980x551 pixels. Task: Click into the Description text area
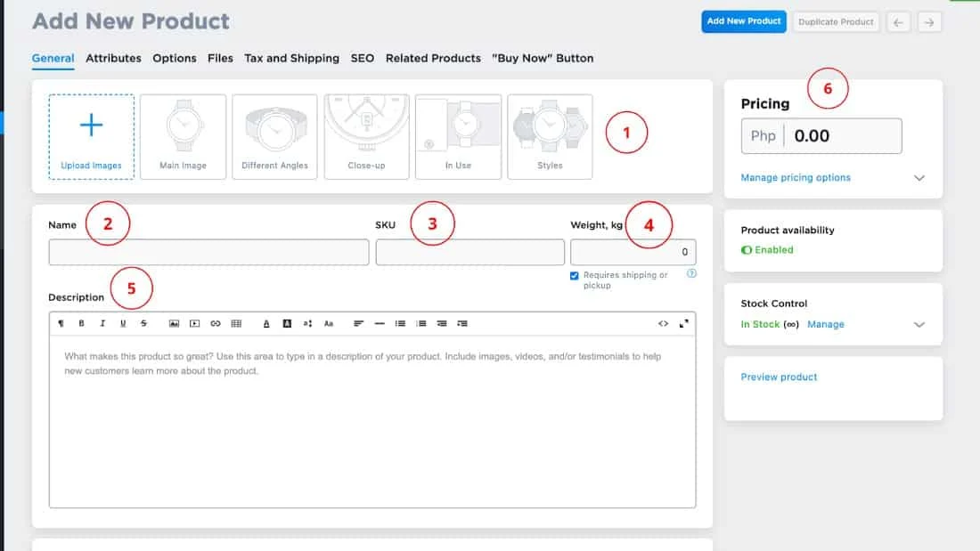(372, 422)
